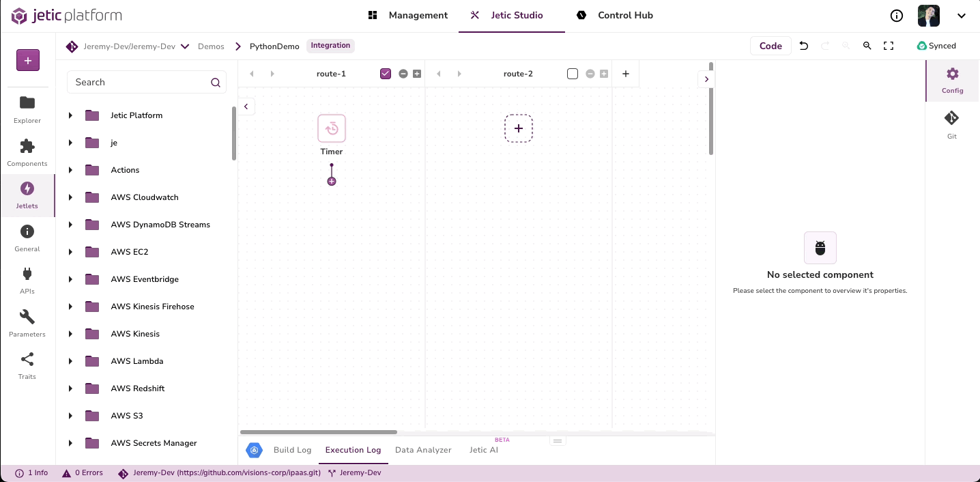Switch to the Execution Log tab
Screen dimensions: 980x482
[x=353, y=450]
